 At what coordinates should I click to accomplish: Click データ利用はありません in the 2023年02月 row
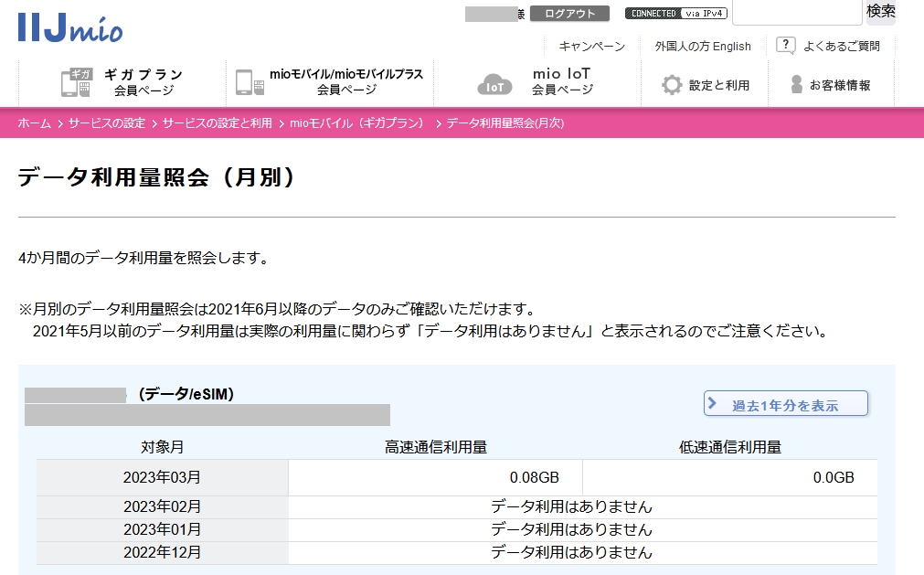(571, 506)
